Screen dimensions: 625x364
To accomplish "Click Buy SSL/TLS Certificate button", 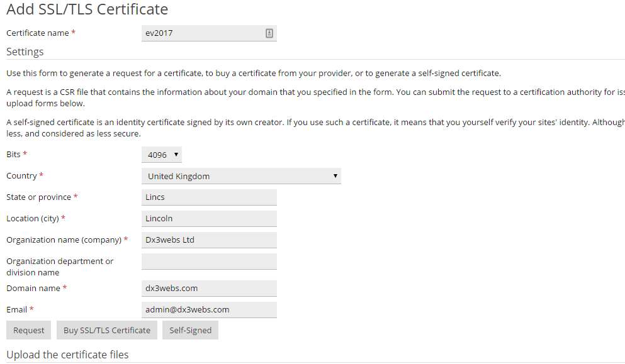I will [x=107, y=330].
